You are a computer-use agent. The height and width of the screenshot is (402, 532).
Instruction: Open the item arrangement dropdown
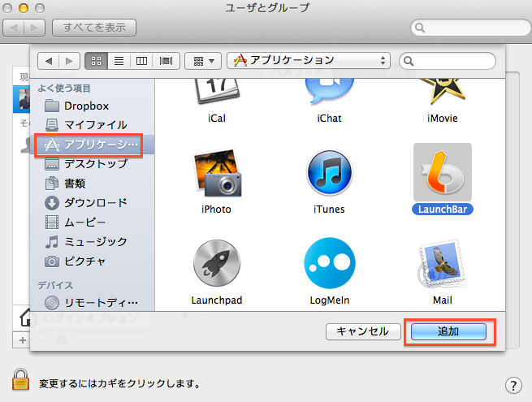(203, 61)
